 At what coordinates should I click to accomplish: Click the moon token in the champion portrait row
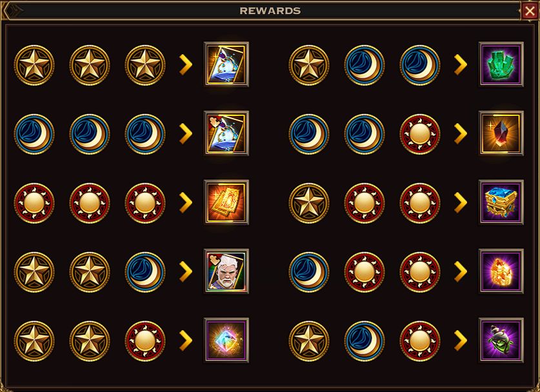(145, 272)
